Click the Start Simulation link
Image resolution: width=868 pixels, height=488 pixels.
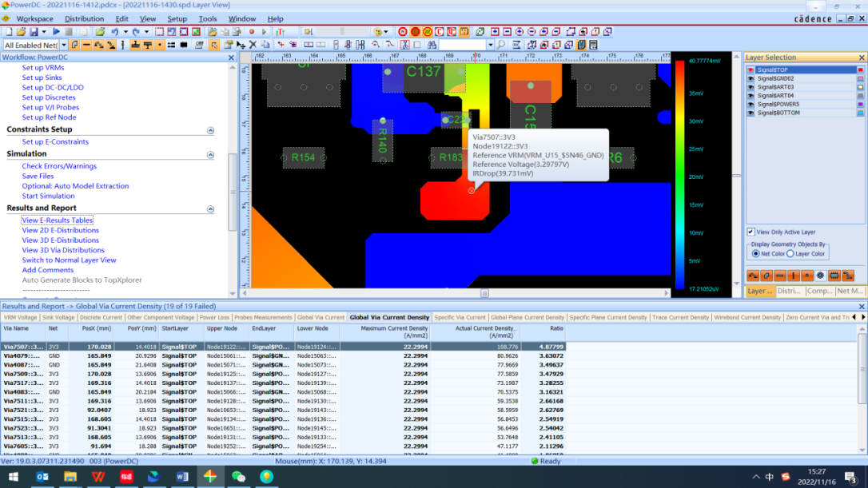click(48, 196)
